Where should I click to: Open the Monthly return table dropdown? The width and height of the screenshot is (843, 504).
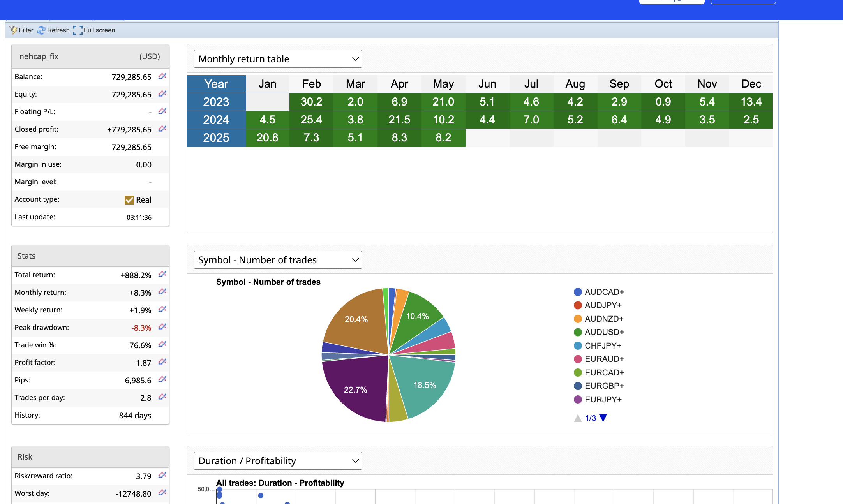point(278,59)
